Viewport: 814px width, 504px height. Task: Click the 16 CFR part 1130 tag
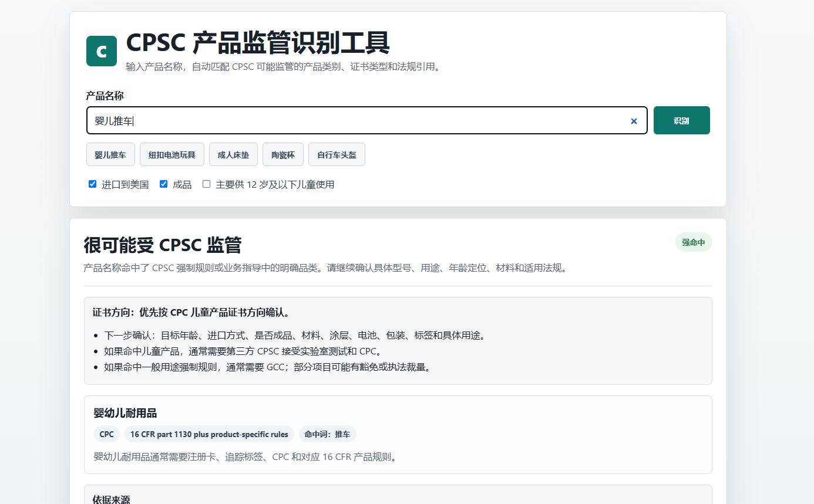pos(209,434)
